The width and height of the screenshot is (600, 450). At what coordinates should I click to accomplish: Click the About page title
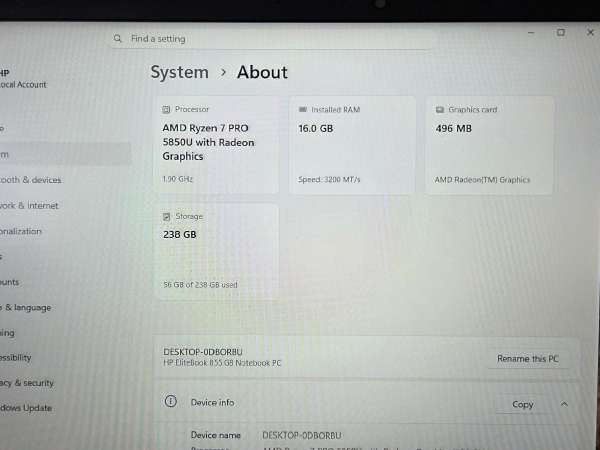pyautogui.click(x=262, y=72)
